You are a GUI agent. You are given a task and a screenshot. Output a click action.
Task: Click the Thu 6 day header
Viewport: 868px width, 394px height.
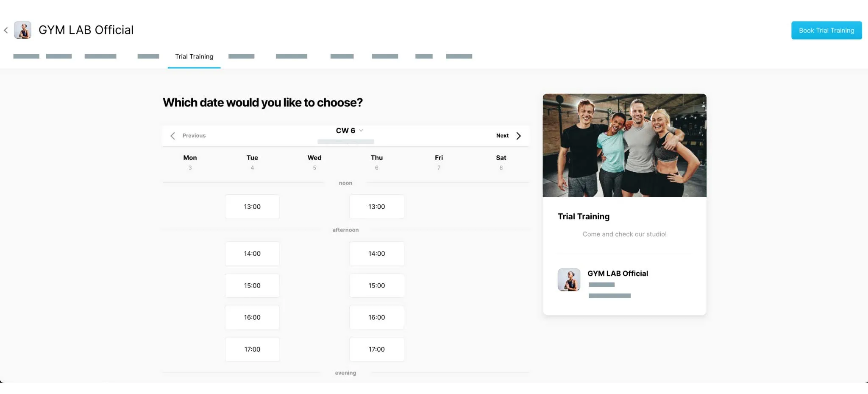377,162
